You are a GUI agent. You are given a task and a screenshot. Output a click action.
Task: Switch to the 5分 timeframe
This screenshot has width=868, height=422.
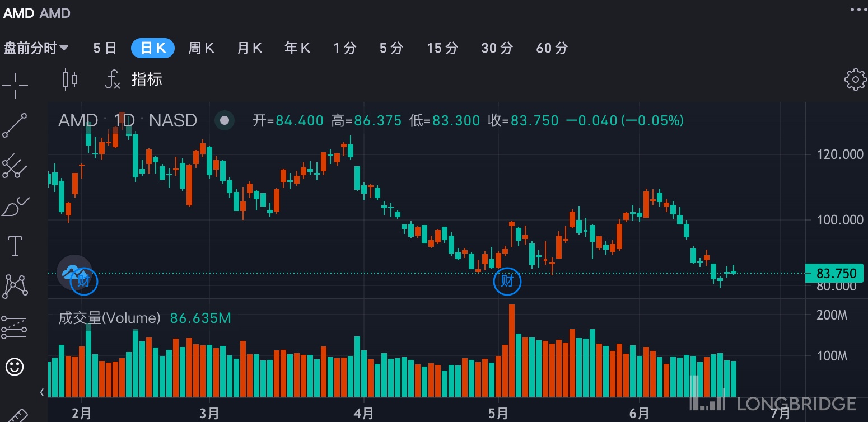point(391,49)
